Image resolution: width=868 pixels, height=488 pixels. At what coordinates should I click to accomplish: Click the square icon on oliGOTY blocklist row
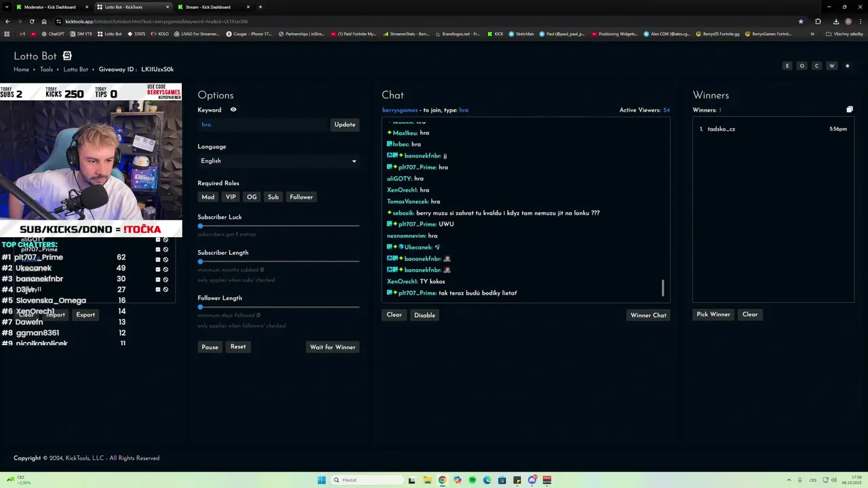[158, 239]
